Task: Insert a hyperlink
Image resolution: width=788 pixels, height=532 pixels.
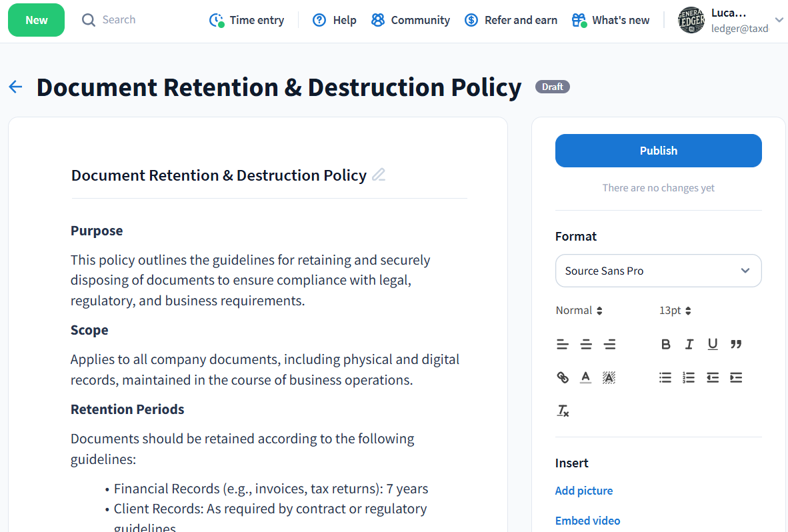Action: [x=563, y=377]
